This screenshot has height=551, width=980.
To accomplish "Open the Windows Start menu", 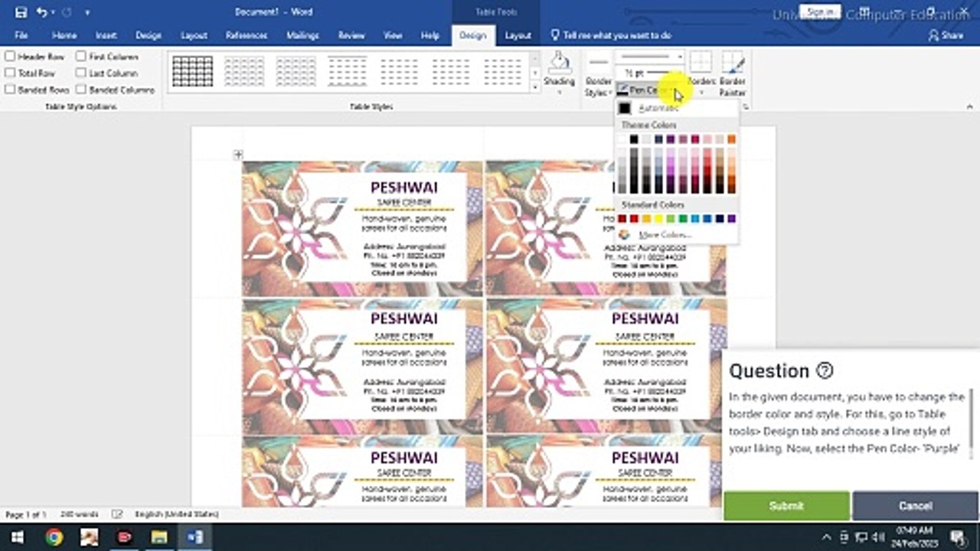I will [17, 537].
